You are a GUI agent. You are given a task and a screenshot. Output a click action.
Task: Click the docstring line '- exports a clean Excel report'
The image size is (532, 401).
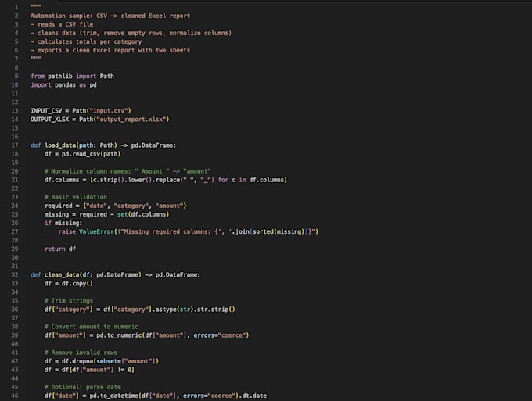click(110, 50)
